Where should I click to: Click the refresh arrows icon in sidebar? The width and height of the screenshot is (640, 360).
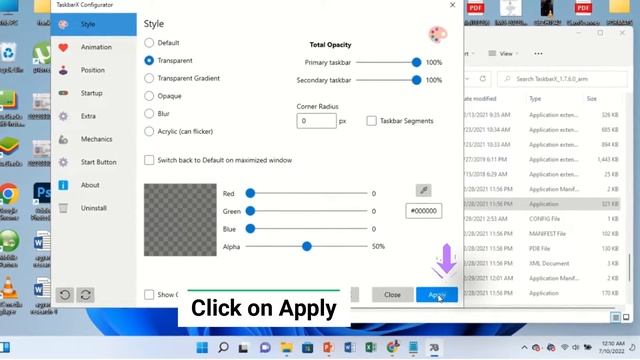86,295
